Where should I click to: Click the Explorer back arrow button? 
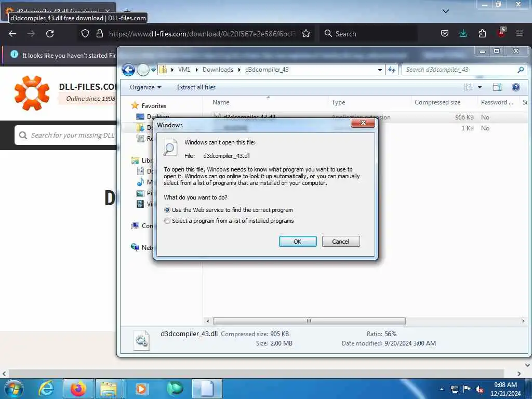point(129,70)
